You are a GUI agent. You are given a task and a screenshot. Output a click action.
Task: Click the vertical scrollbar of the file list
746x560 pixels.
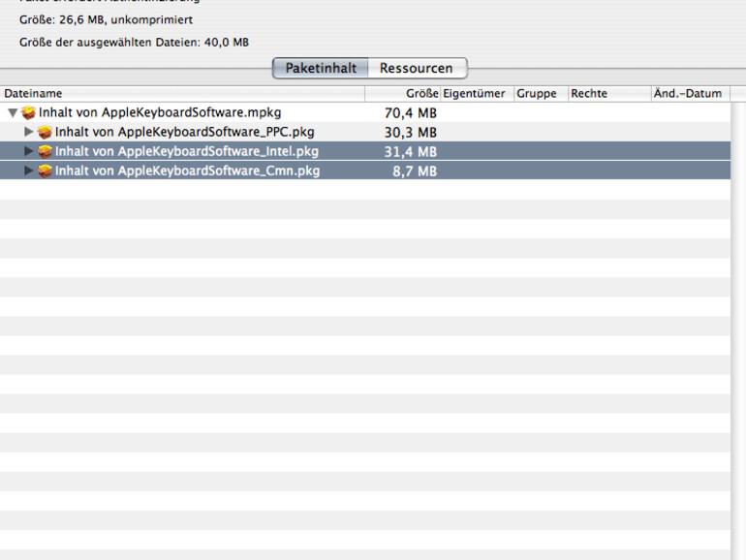coord(738,331)
